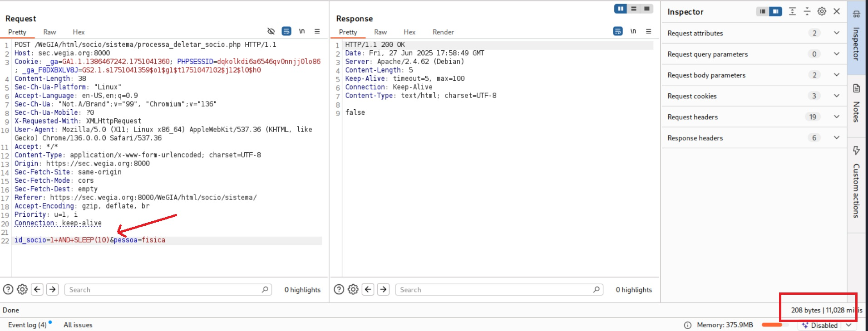Image resolution: width=868 pixels, height=331 pixels.
Task: Open the Notes sidebar panel
Action: 856,105
